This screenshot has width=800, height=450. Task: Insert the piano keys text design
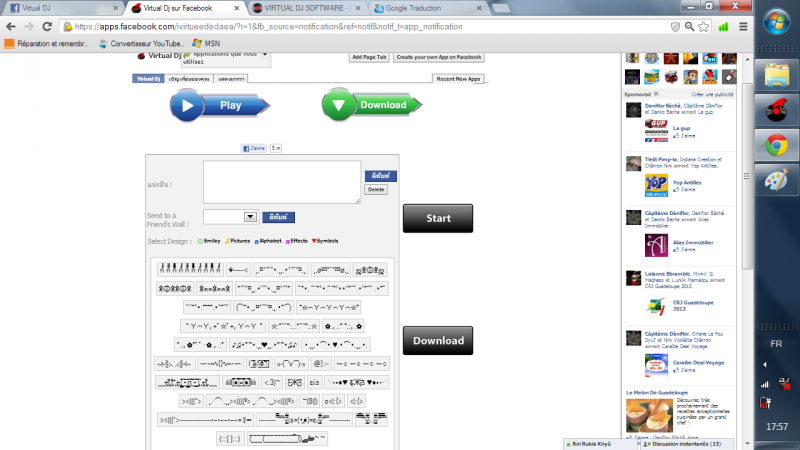pos(190,269)
